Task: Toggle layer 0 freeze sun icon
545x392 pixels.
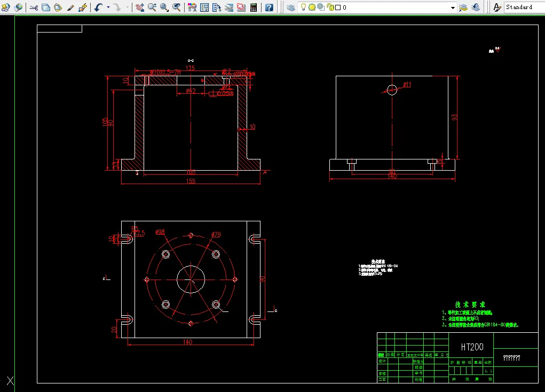Action: pyautogui.click(x=312, y=7)
